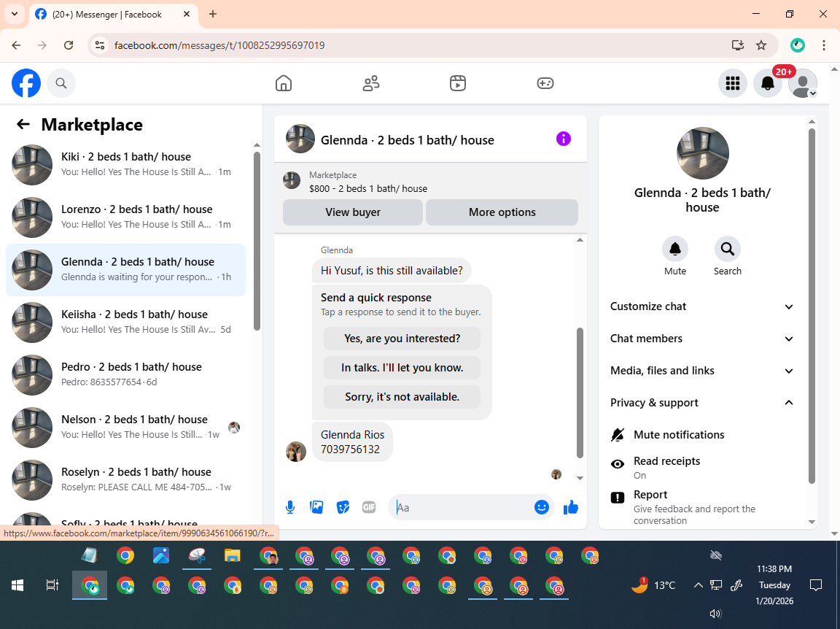Click the browser address bar URL

pos(219,45)
